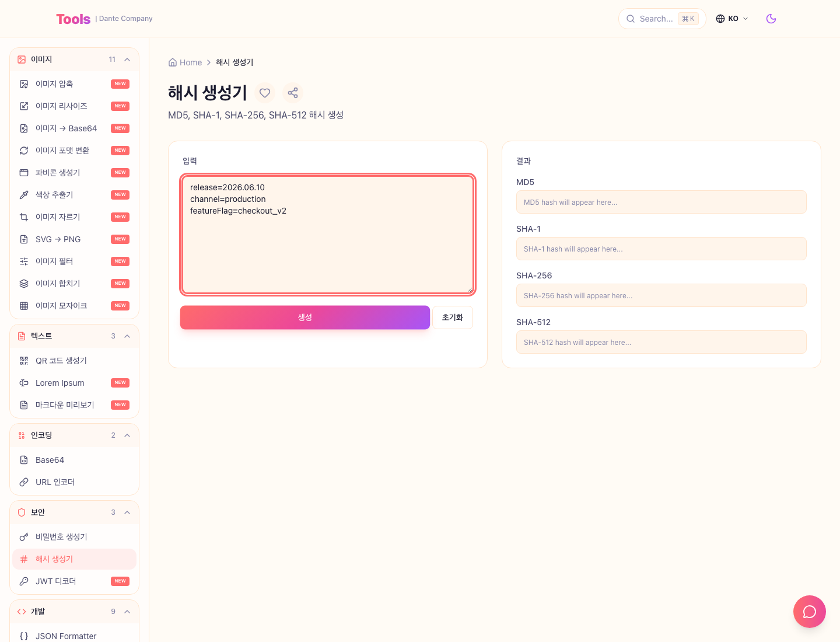Open 색상 추출기 tool

coord(74,195)
